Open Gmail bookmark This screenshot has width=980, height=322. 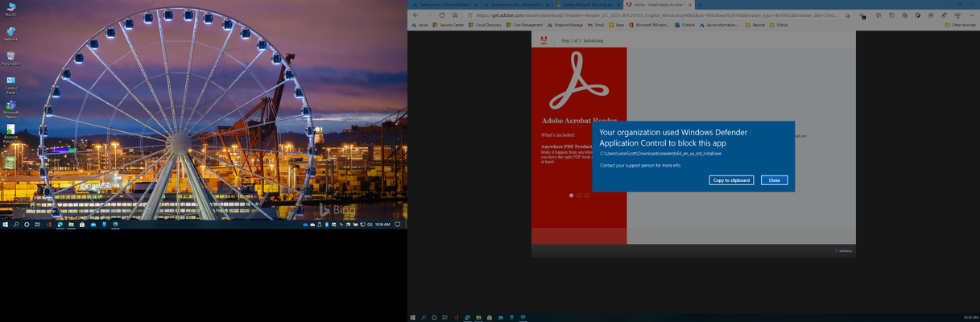point(596,25)
